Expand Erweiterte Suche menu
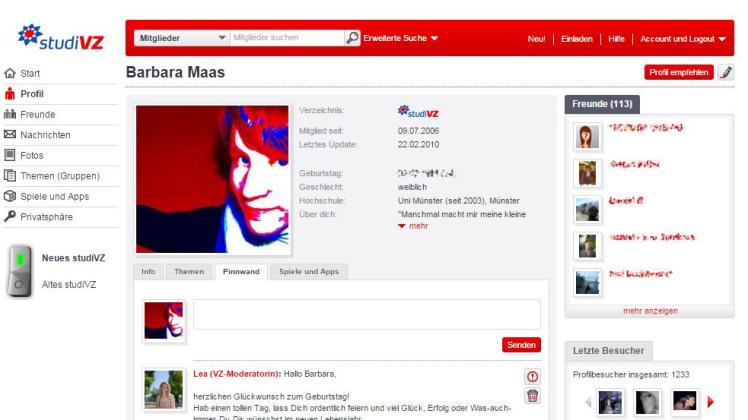 400,38
